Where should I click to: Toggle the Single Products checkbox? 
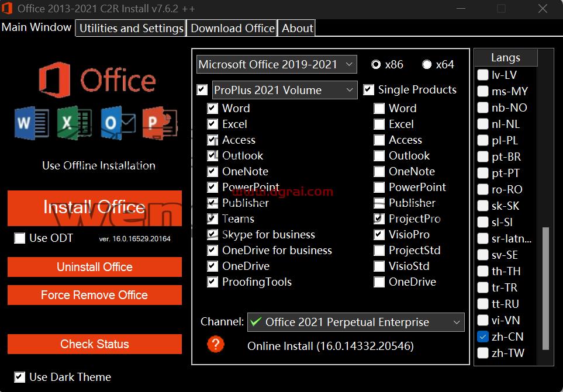[x=369, y=89]
